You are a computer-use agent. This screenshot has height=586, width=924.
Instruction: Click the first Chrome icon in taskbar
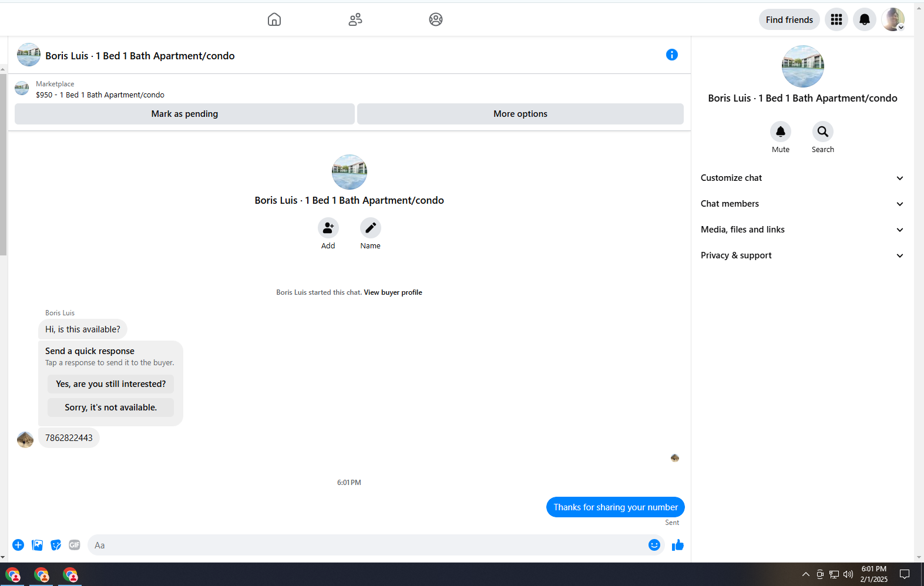[x=13, y=575]
